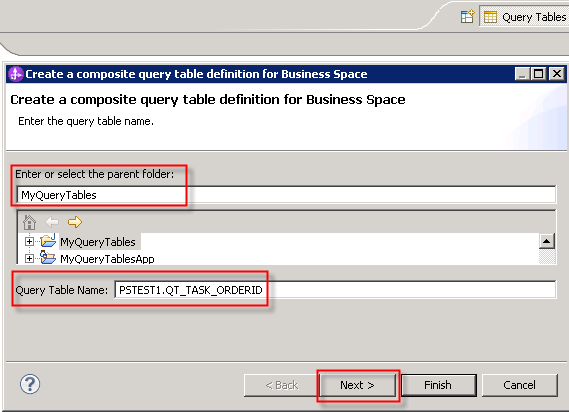Minimize the wizard dialog

click(522, 74)
